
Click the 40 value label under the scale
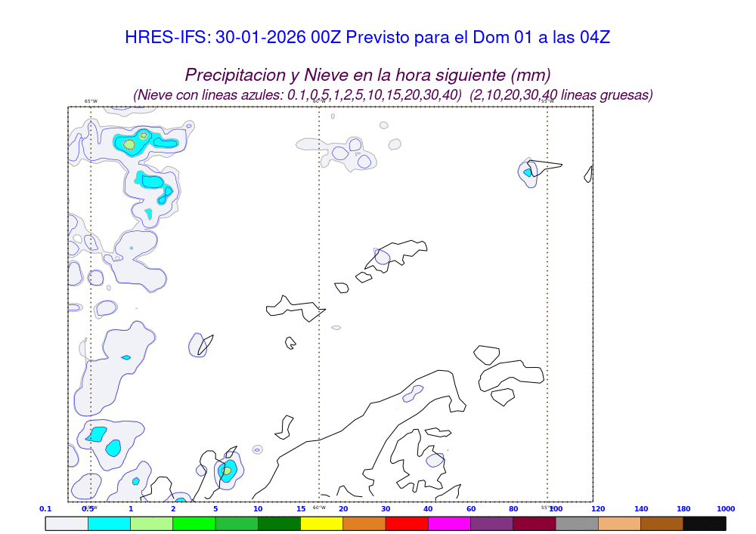pyautogui.click(x=428, y=509)
